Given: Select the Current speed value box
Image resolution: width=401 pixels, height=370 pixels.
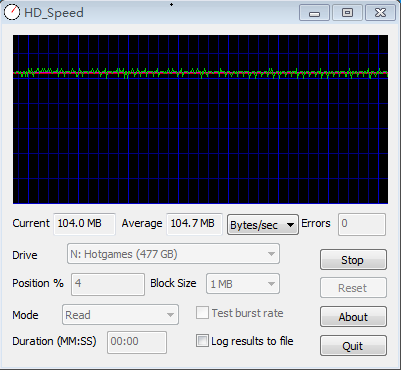Looking at the screenshot, I should (84, 224).
